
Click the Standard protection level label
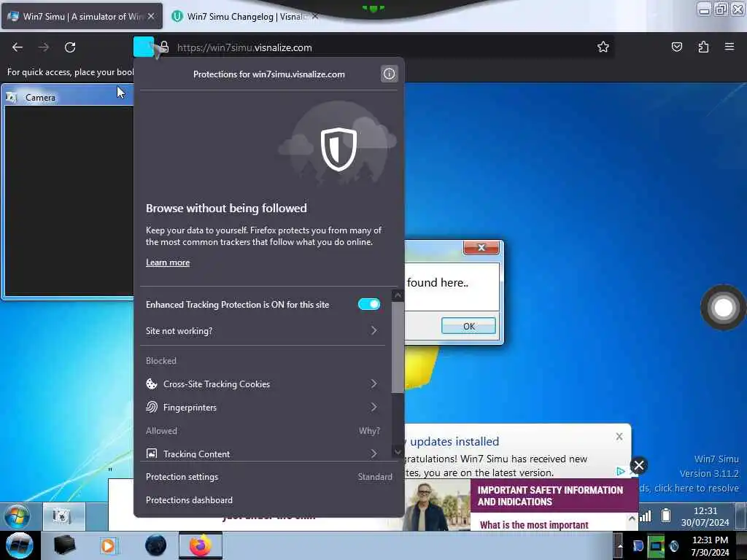coord(375,477)
